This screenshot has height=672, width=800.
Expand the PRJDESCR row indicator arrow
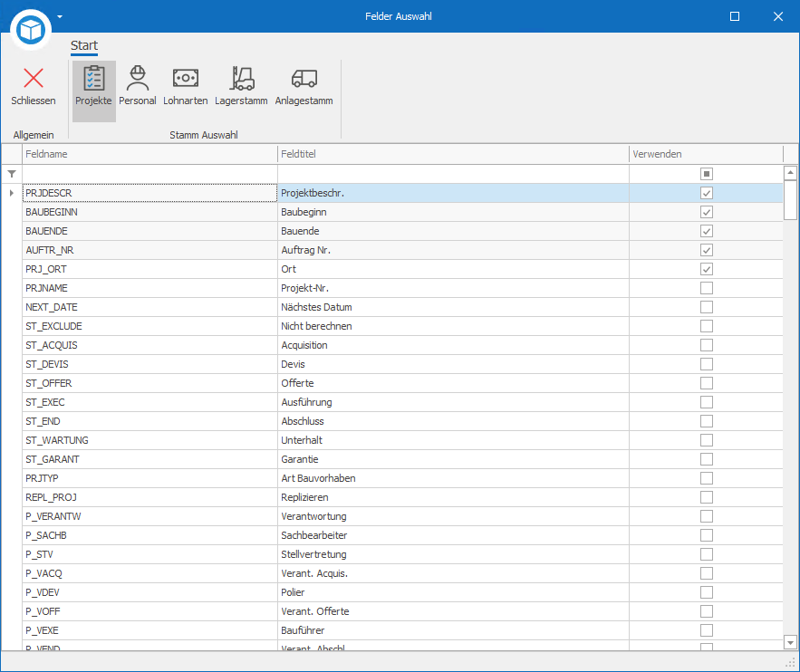(12, 193)
